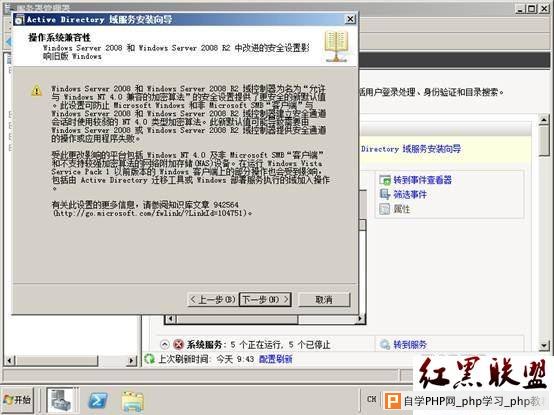Cancel the wizard with 取消 button
Viewport: 554px width, 415px height.
(324, 300)
